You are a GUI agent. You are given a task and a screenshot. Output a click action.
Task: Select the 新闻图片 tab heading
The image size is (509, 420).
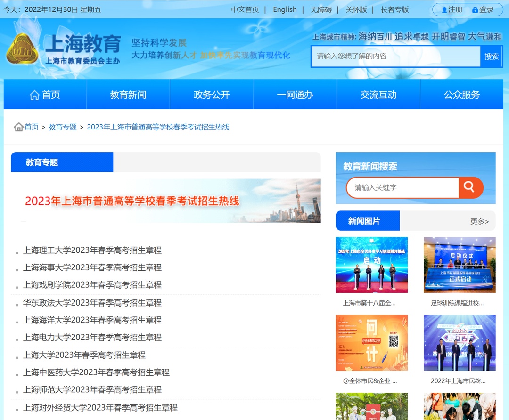pos(368,221)
